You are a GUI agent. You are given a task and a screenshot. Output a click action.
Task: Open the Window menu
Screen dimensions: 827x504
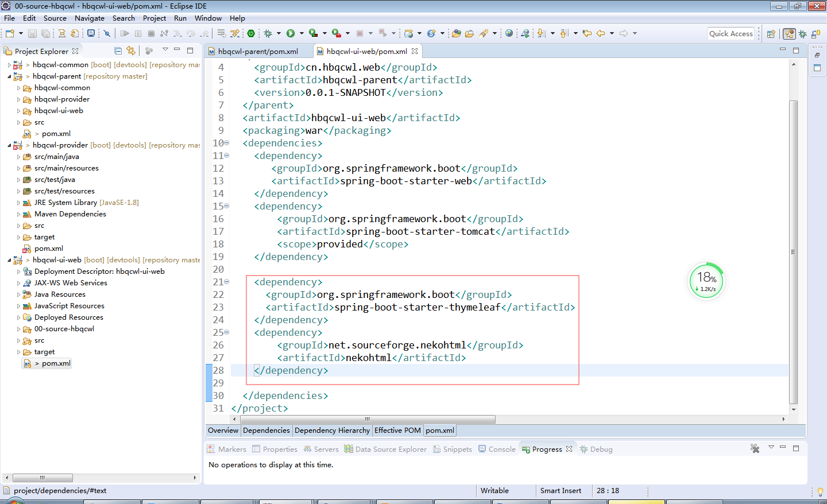pos(208,18)
